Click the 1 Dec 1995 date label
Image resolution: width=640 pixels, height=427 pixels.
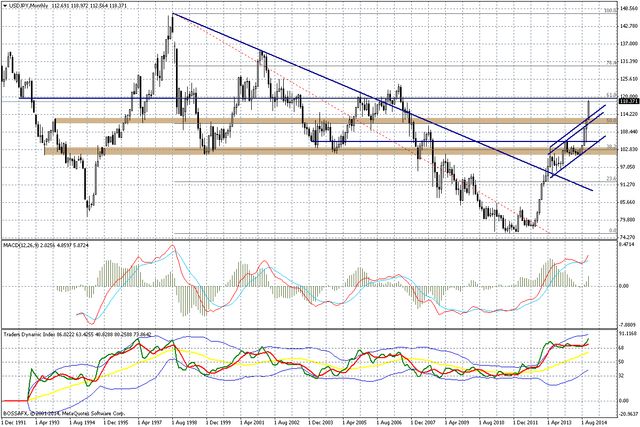pos(116,422)
